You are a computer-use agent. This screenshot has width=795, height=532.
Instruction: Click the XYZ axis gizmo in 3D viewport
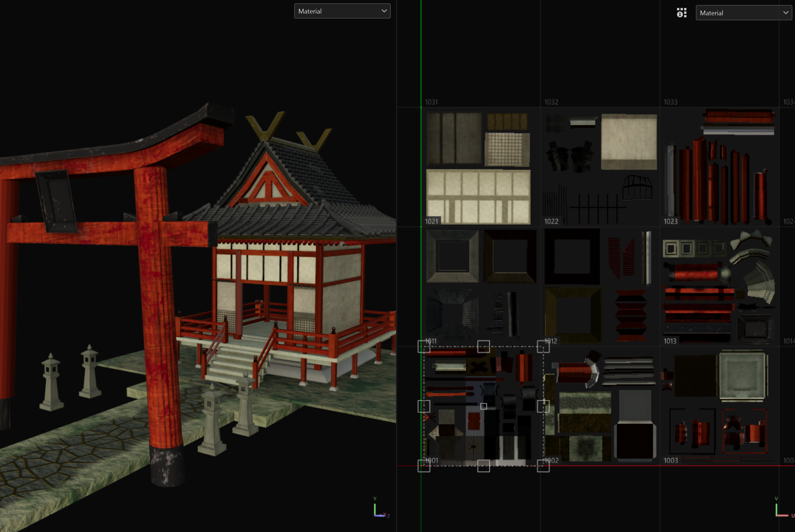click(382, 508)
